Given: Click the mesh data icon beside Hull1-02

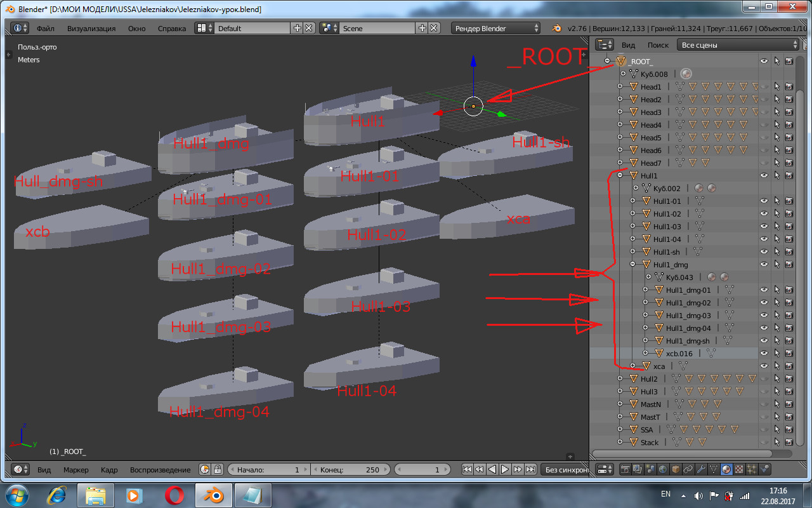Looking at the screenshot, I should [699, 214].
